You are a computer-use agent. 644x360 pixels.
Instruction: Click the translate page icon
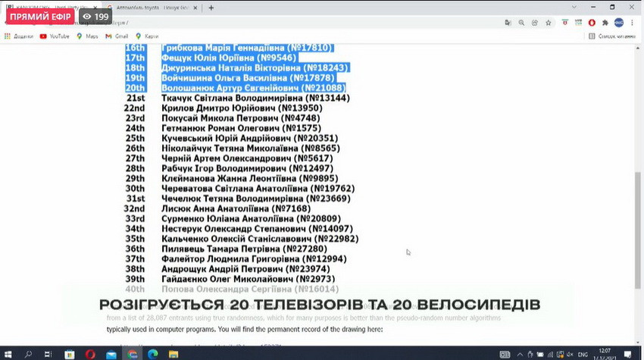coord(508,22)
